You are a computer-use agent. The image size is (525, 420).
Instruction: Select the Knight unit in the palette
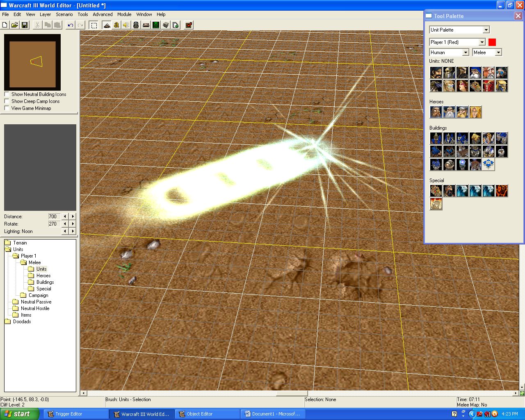[x=462, y=73]
